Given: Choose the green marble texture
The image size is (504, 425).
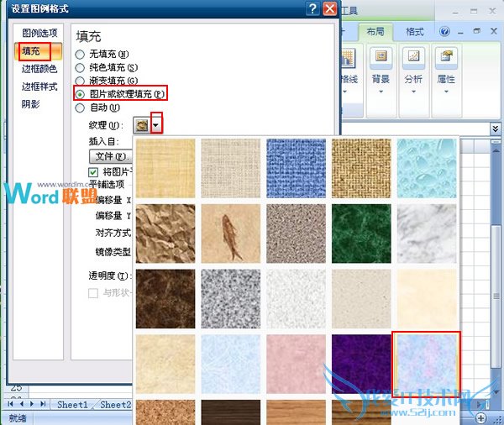Looking at the screenshot, I should point(361,233).
